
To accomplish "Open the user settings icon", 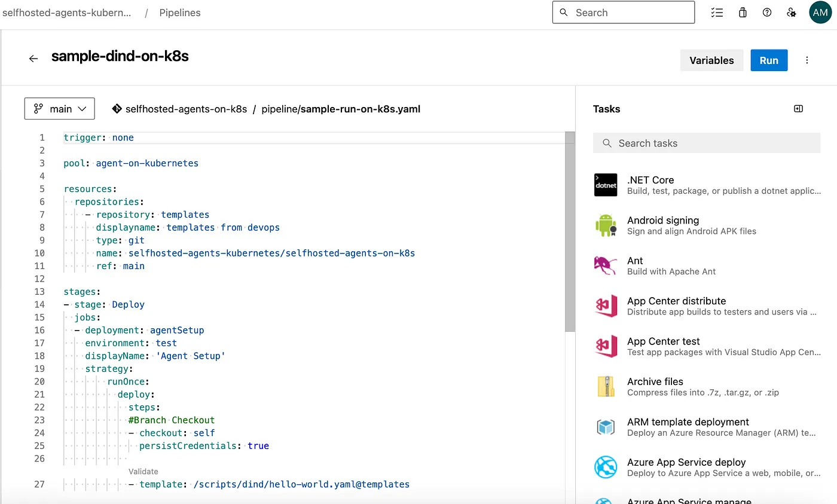I will point(792,13).
